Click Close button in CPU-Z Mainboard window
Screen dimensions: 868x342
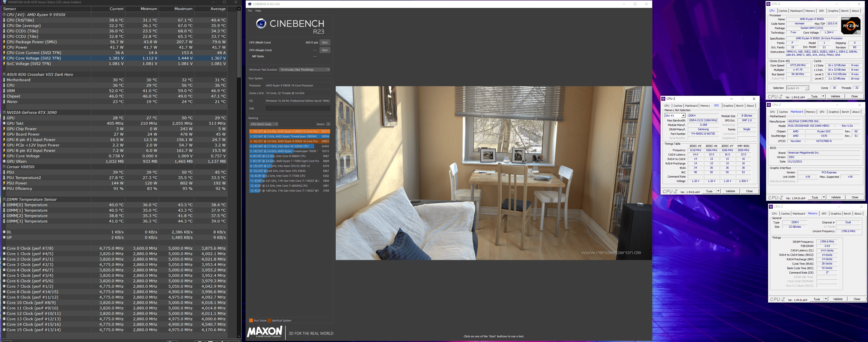click(855, 197)
